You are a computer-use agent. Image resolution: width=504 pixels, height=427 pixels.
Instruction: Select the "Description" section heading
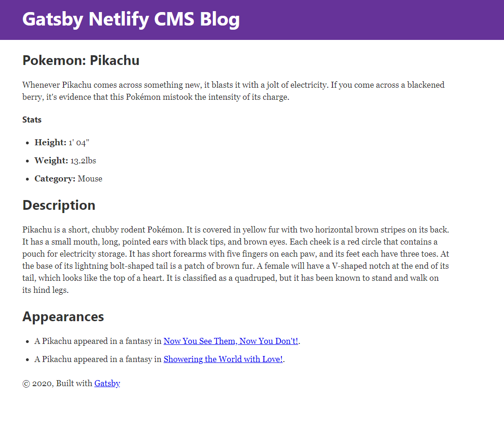pos(58,205)
